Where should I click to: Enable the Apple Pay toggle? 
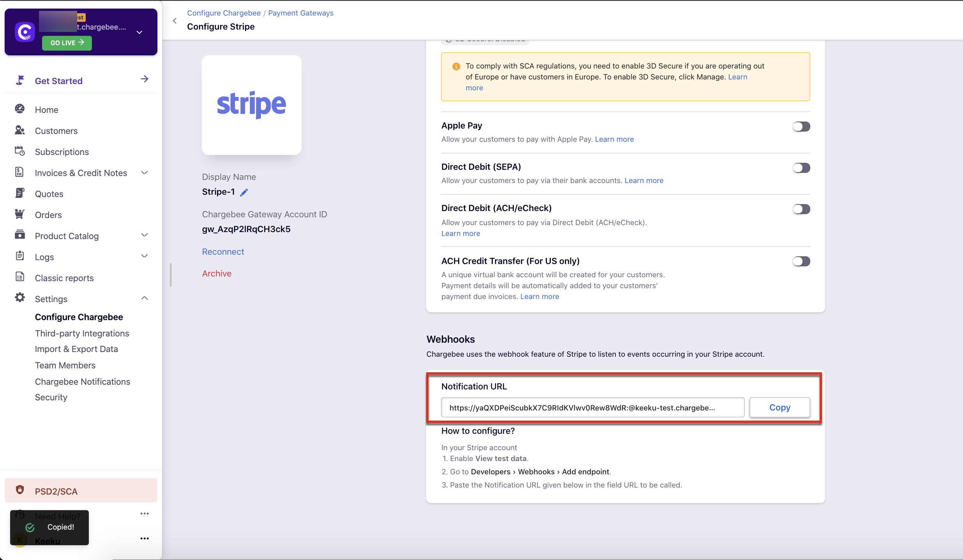pos(801,127)
